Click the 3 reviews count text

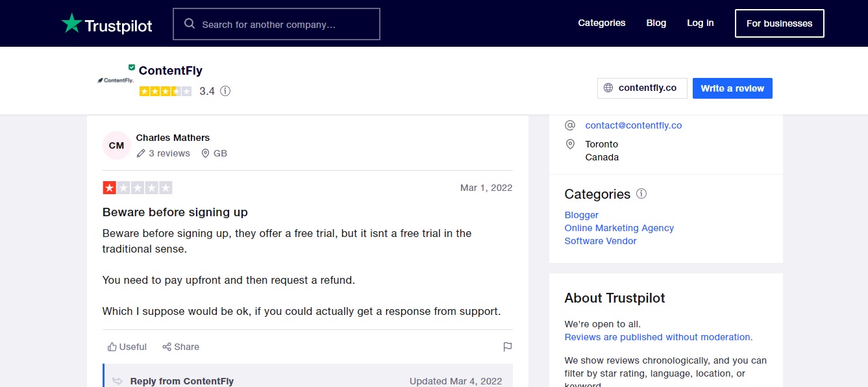[169, 153]
